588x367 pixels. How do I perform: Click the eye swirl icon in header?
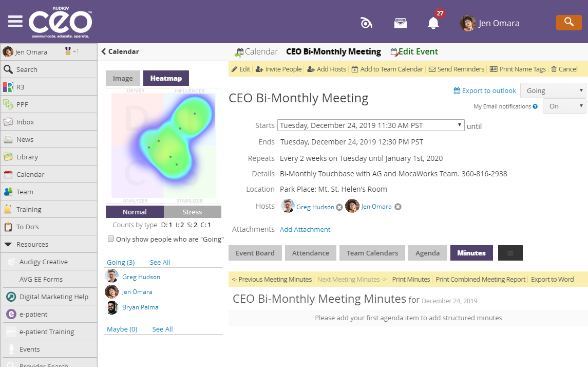pos(366,23)
